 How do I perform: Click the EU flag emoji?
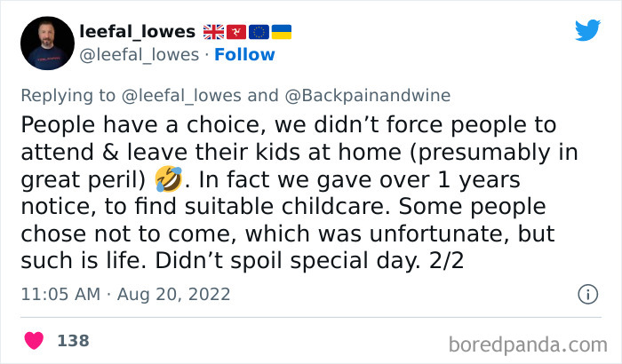click(259, 32)
